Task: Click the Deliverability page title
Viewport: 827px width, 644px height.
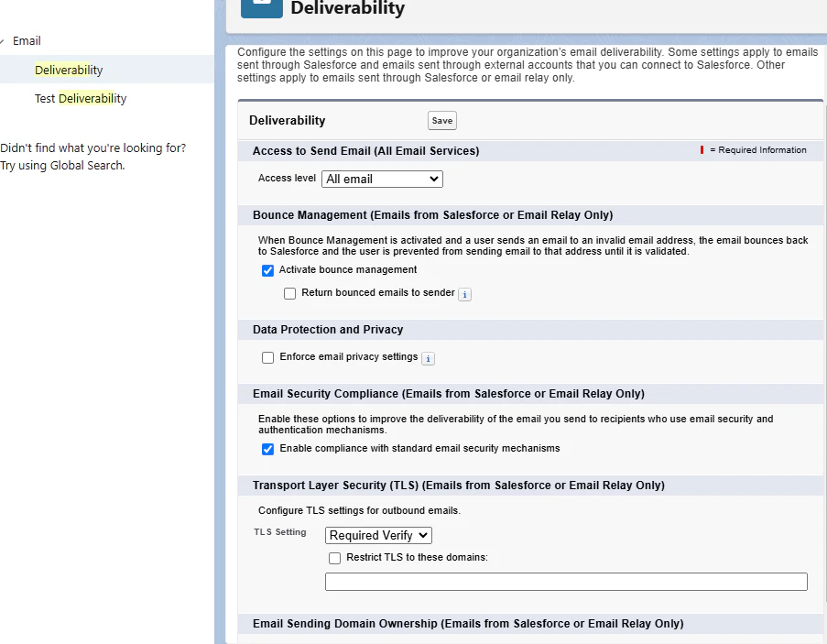Action: point(348,8)
